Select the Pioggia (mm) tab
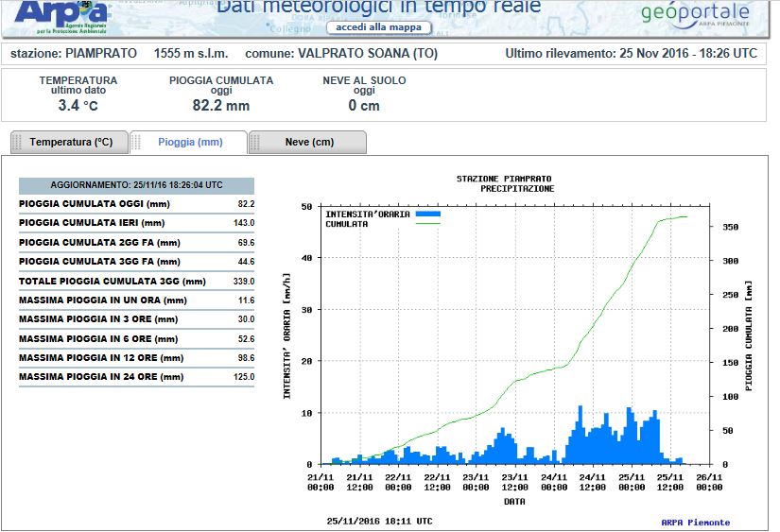The width and height of the screenshot is (780, 532). [x=188, y=142]
